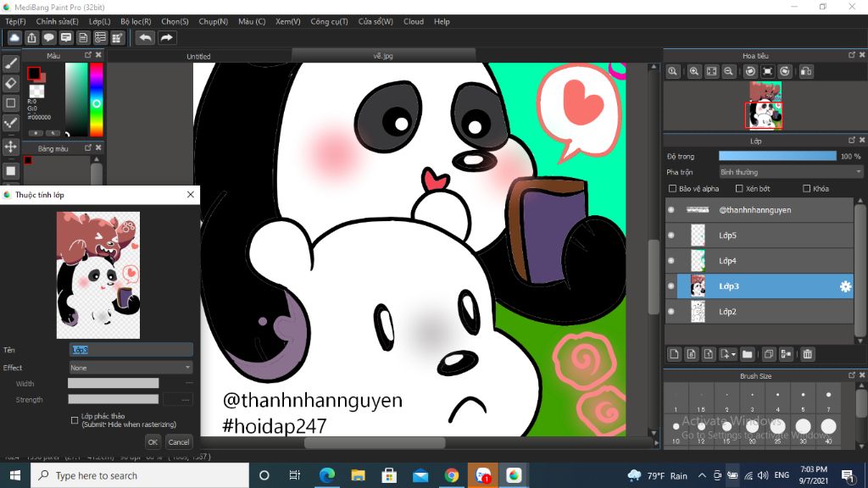
Task: Rotate canvas right in Hoa tiêu panel
Action: 785,71
